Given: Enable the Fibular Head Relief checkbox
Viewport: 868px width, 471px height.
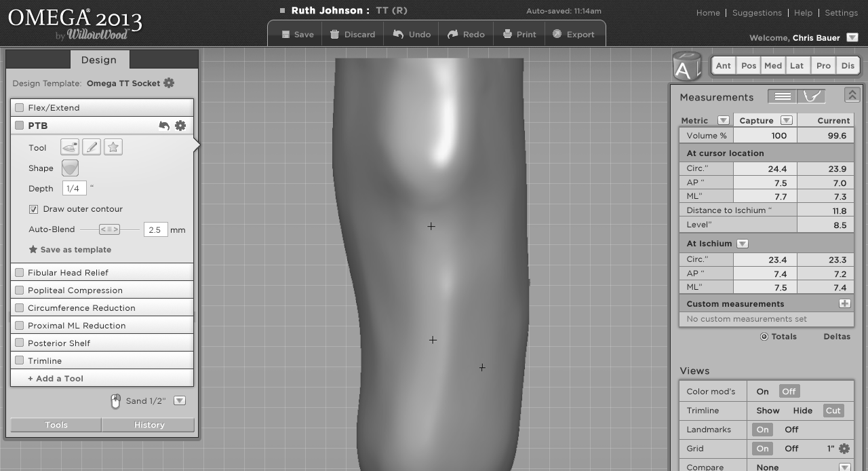Looking at the screenshot, I should coord(20,273).
